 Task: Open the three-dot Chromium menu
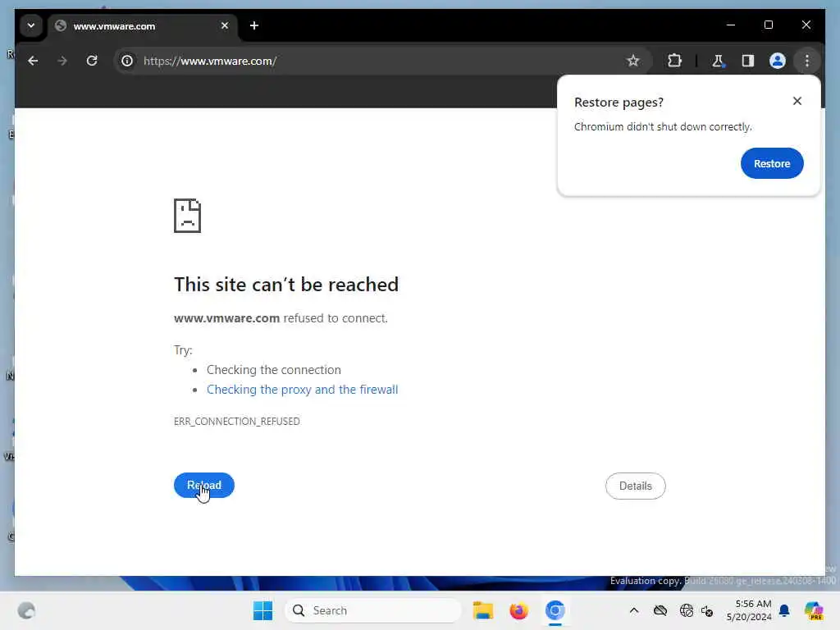pyautogui.click(x=807, y=61)
